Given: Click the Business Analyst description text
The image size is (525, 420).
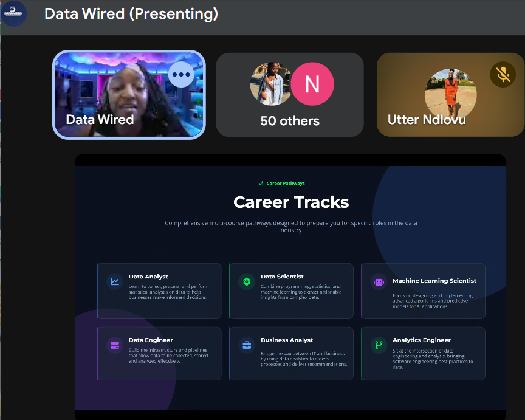Looking at the screenshot, I should [x=304, y=359].
